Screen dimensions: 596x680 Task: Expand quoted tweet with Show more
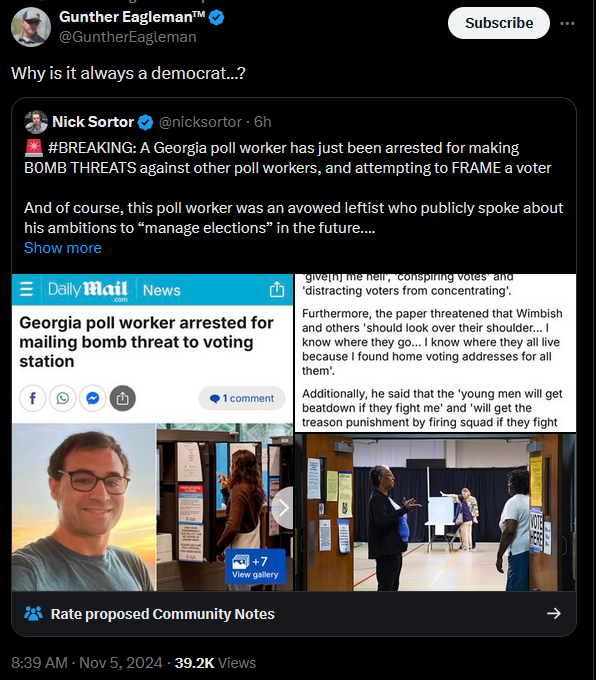(x=63, y=248)
